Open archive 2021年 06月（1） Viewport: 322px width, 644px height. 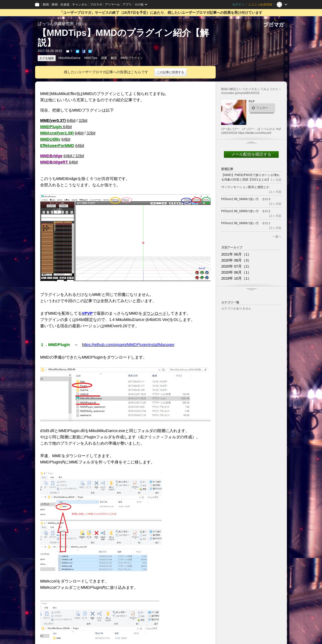tap(236, 254)
